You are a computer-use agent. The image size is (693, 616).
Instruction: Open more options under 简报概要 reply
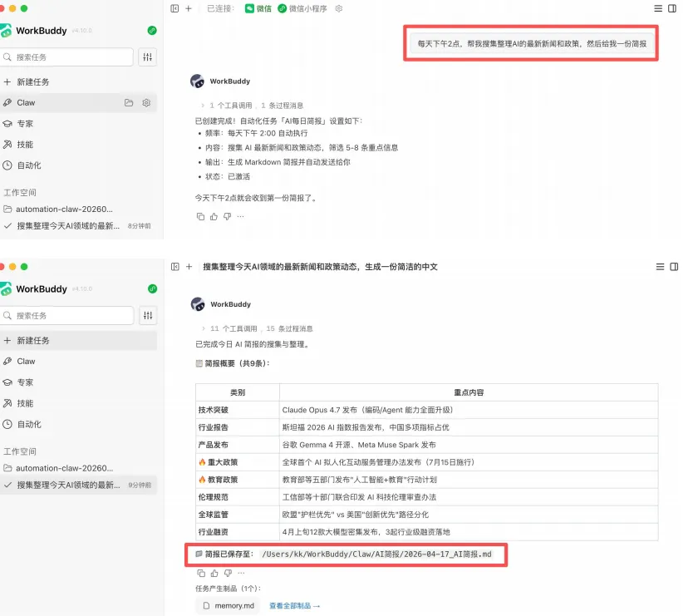241,573
